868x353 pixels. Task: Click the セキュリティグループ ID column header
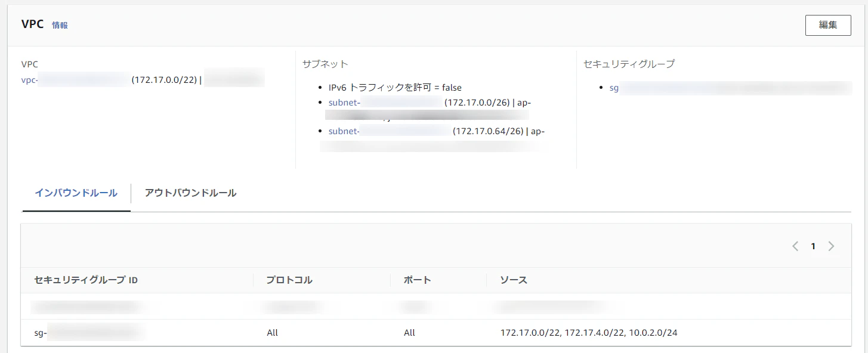click(x=86, y=280)
